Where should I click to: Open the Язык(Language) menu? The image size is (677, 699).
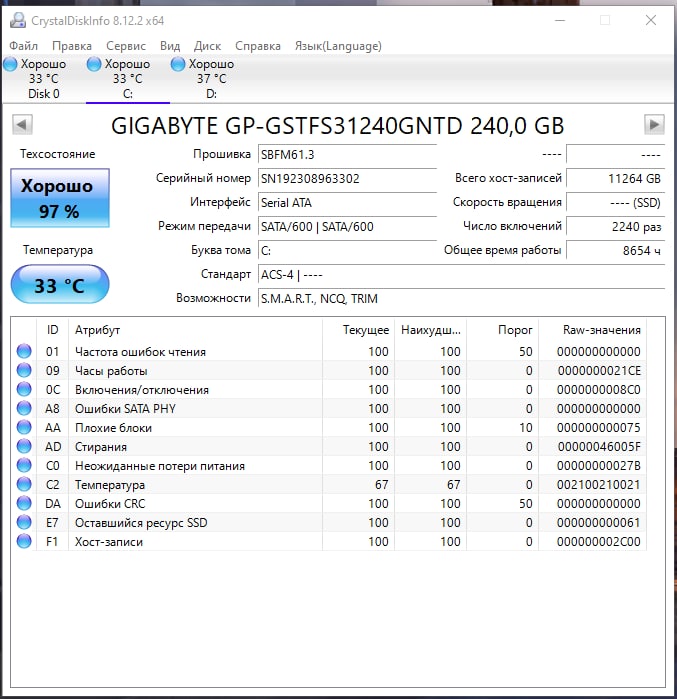[x=338, y=46]
